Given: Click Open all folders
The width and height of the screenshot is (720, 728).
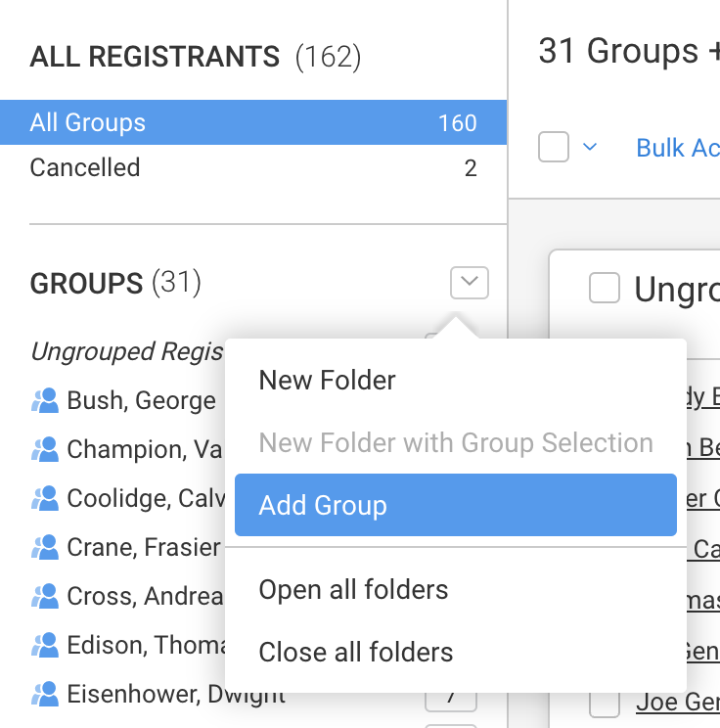Looking at the screenshot, I should click(353, 590).
